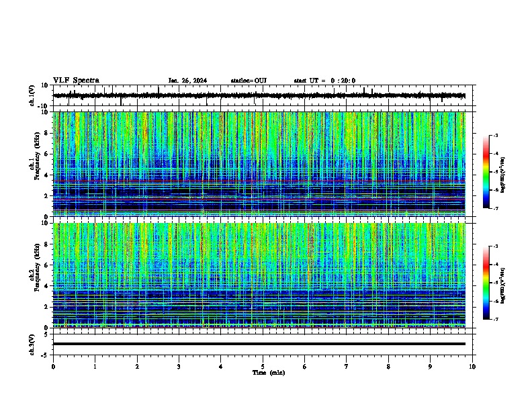Click the "-3" label atop ch.1 color bar
This screenshot has width=532, height=411.
[x=495, y=135]
